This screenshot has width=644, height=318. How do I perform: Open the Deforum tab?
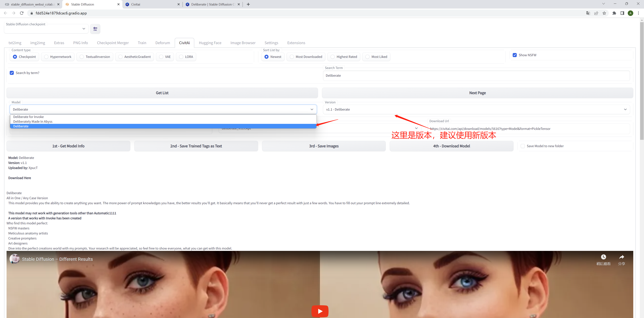(x=163, y=43)
